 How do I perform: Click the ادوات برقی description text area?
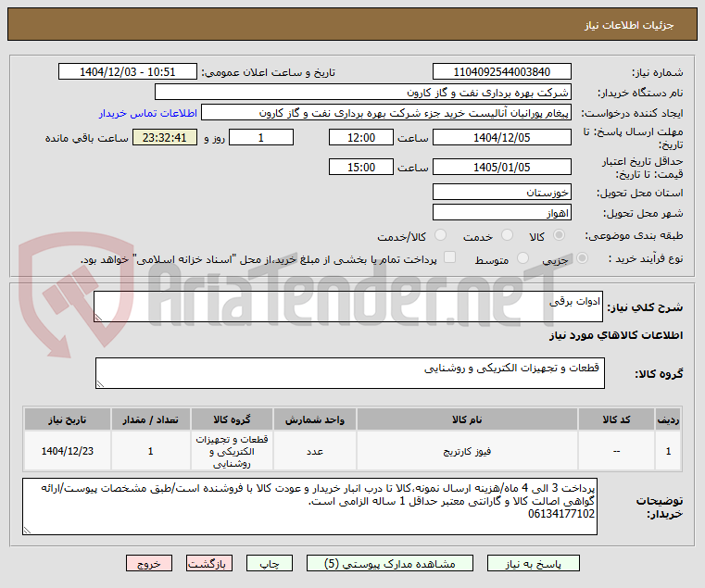[348, 307]
